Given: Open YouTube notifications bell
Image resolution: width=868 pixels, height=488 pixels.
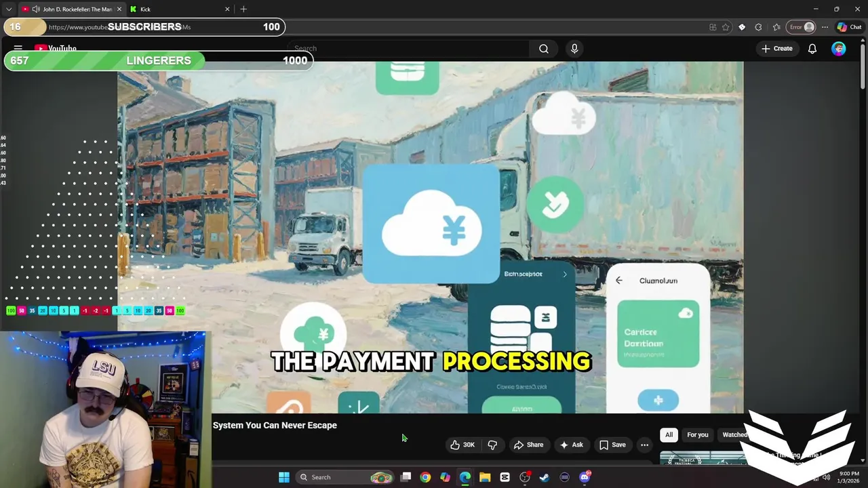Looking at the screenshot, I should 812,49.
